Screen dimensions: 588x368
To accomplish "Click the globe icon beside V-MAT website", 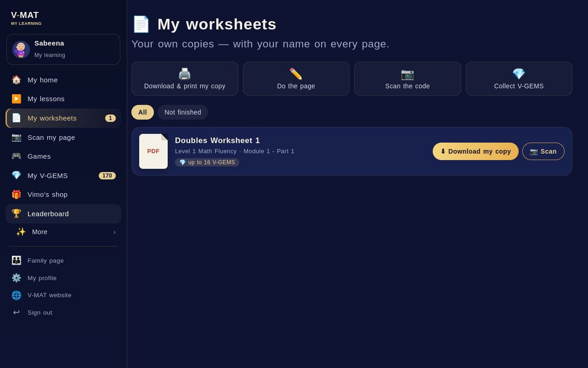I will coord(17,295).
